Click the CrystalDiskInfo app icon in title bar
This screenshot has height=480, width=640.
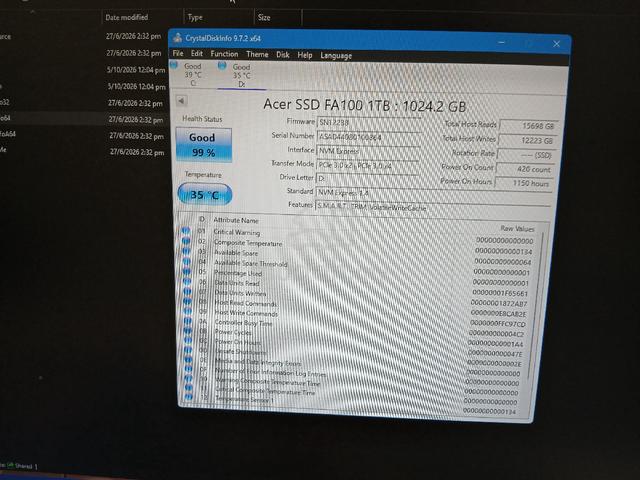(x=177, y=38)
